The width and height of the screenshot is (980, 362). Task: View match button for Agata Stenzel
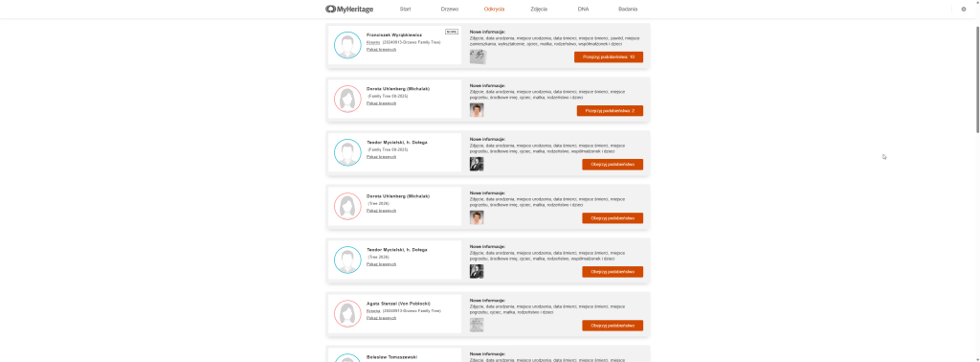tap(612, 326)
